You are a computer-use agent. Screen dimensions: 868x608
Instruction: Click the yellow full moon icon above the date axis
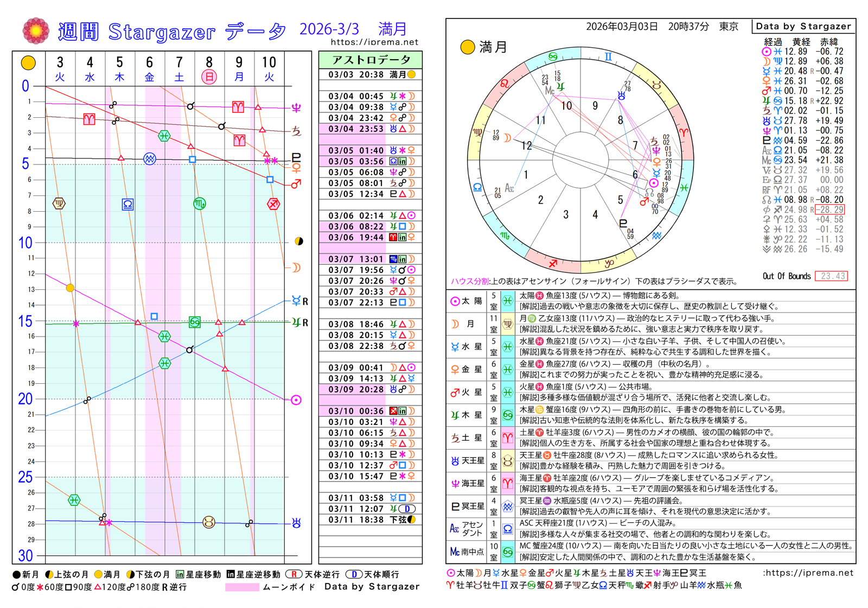point(28,63)
